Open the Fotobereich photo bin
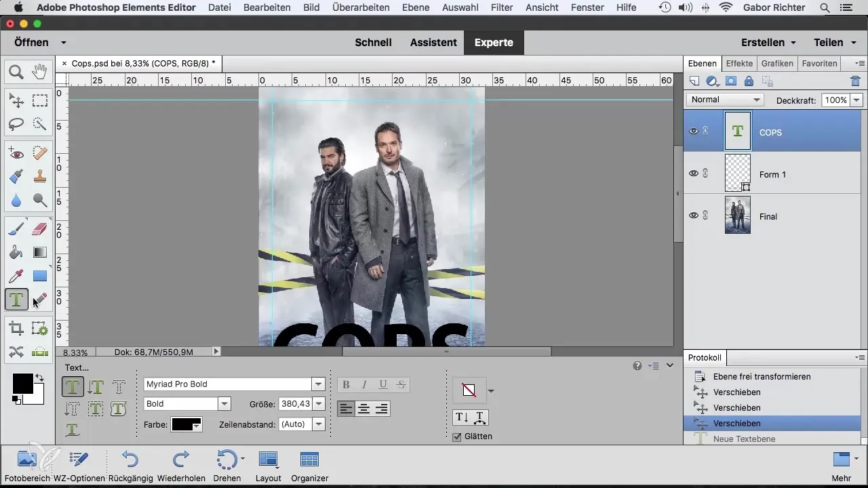This screenshot has height=488, width=868. coord(28,466)
